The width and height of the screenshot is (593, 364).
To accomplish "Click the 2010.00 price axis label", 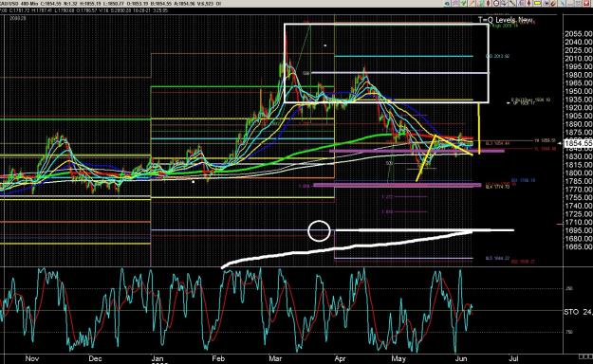I will click(579, 59).
